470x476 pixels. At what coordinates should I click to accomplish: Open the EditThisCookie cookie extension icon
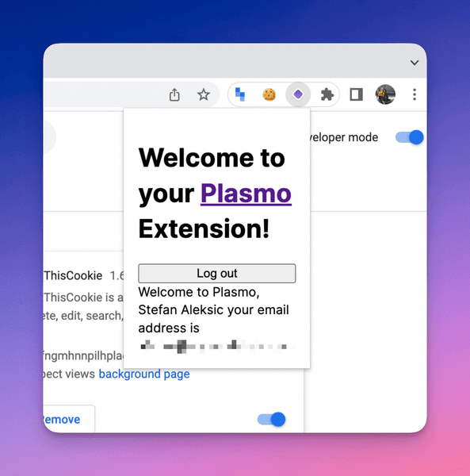point(269,94)
